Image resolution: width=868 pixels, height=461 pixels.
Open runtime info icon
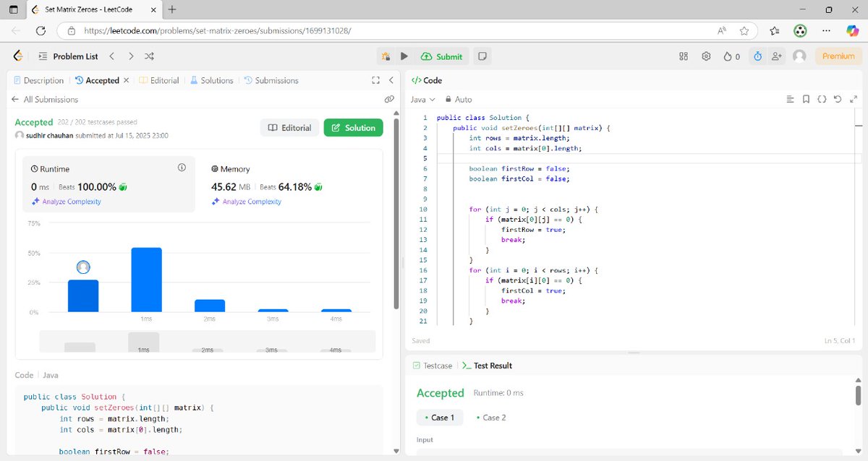coord(182,168)
